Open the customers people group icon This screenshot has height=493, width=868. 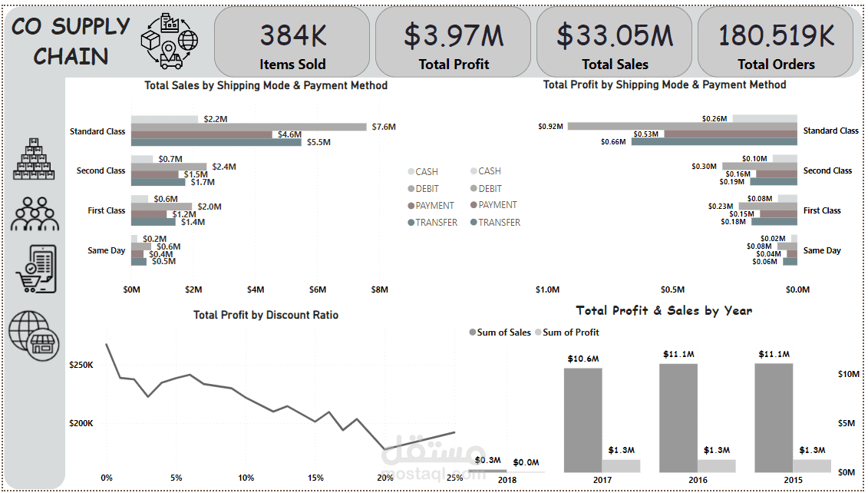click(35, 213)
